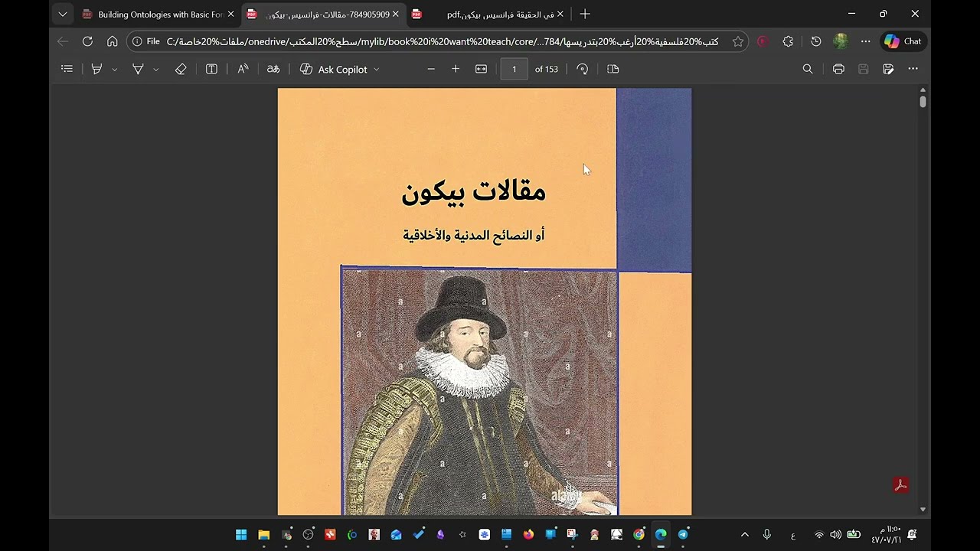This screenshot has height=551, width=980.
Task: Open the Extensions menu
Action: (x=788, y=41)
